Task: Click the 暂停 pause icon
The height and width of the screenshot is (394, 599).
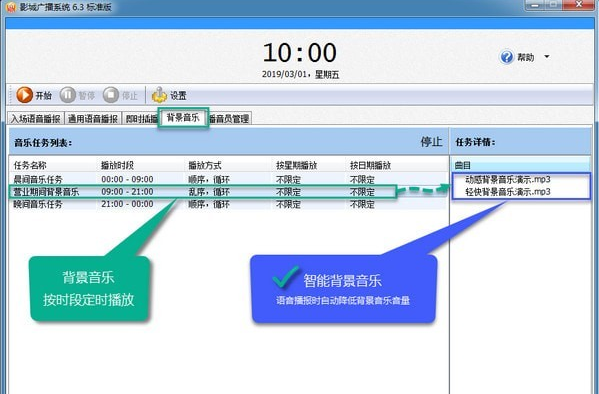Action: coord(68,95)
